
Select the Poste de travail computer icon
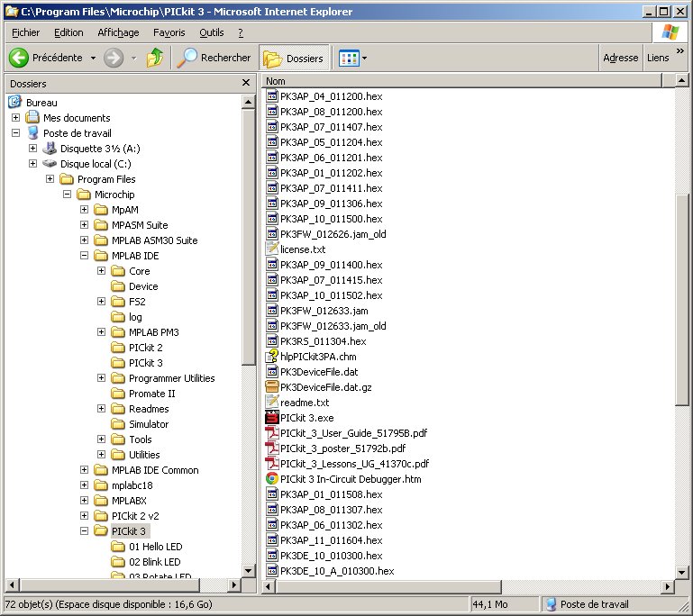coord(32,133)
